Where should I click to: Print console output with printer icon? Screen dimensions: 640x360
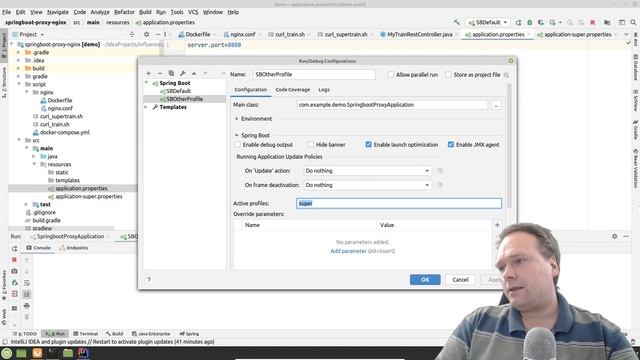pos(27,305)
